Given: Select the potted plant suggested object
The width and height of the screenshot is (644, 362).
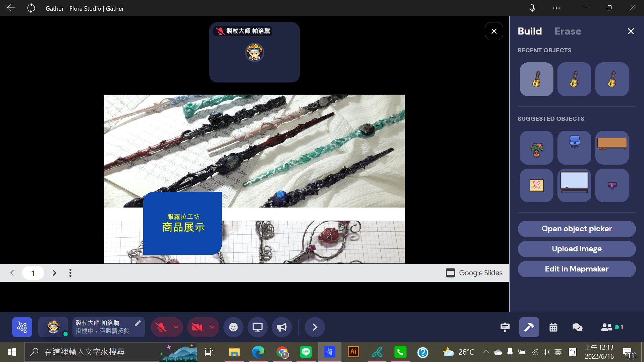Looking at the screenshot, I should pyautogui.click(x=536, y=147).
